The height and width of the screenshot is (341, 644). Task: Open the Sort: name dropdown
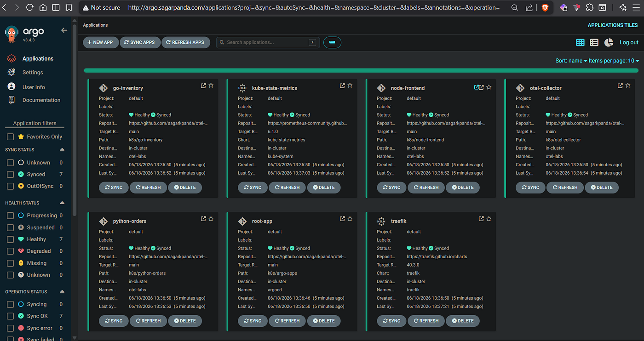coord(571,61)
